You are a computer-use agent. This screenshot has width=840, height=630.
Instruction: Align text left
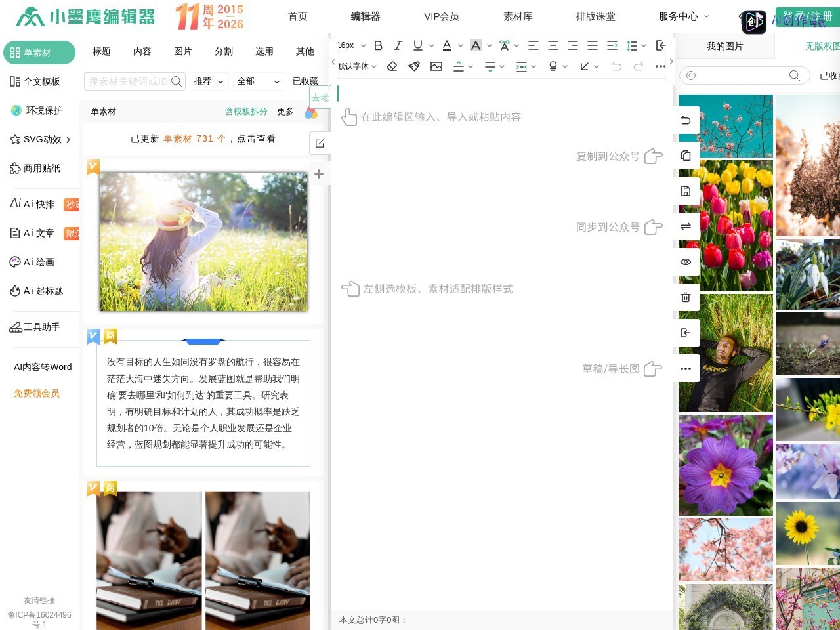click(x=534, y=45)
